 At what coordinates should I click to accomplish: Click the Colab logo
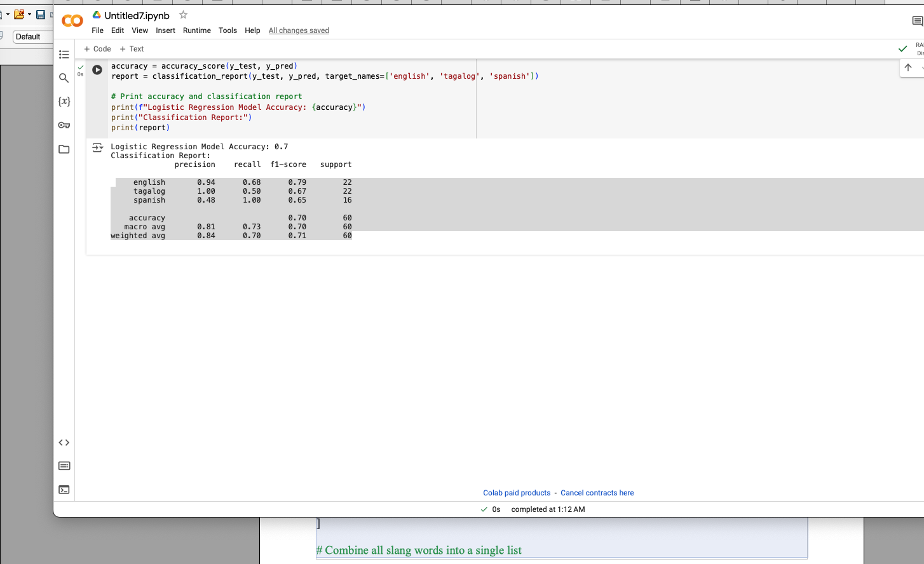pyautogui.click(x=72, y=20)
